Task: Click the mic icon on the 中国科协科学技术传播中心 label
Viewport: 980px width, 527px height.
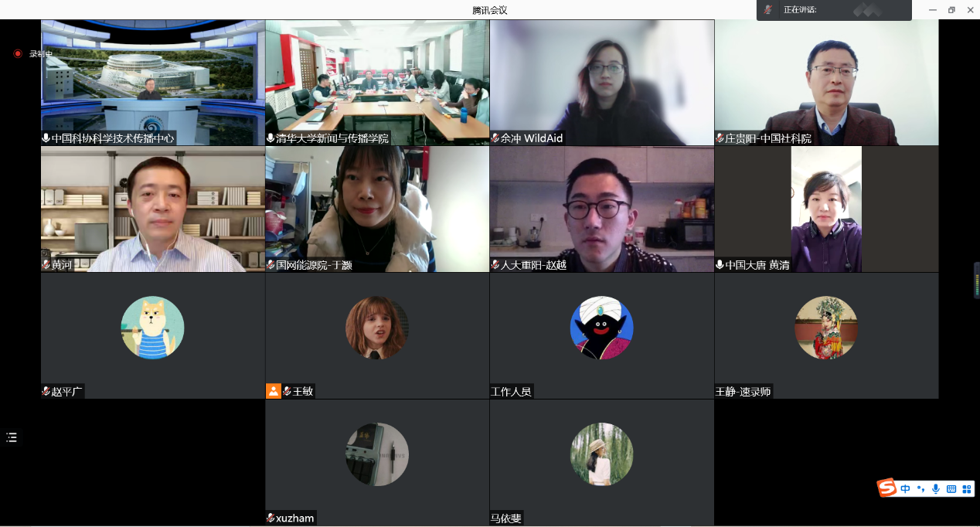Action: click(x=46, y=138)
